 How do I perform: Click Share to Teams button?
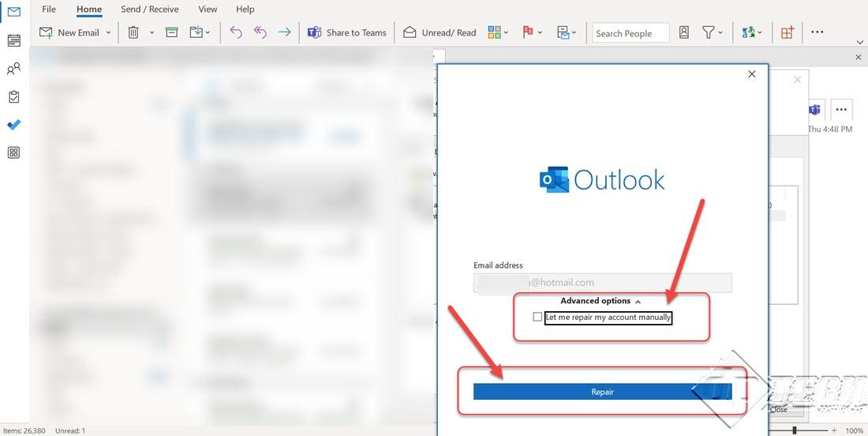[x=347, y=32]
